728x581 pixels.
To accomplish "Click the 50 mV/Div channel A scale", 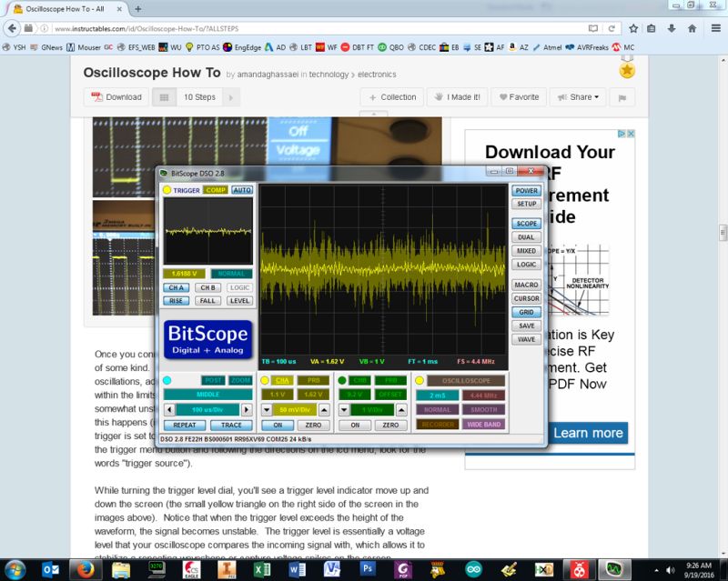I will pos(295,410).
